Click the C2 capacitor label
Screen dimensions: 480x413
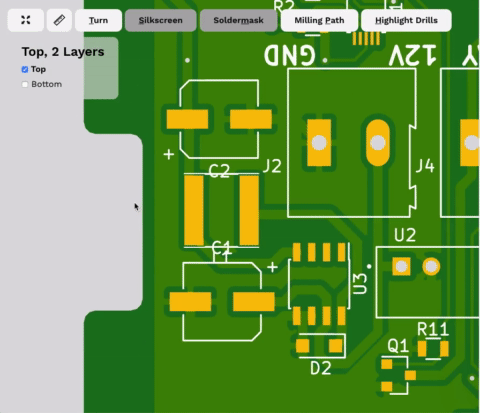[x=219, y=171]
